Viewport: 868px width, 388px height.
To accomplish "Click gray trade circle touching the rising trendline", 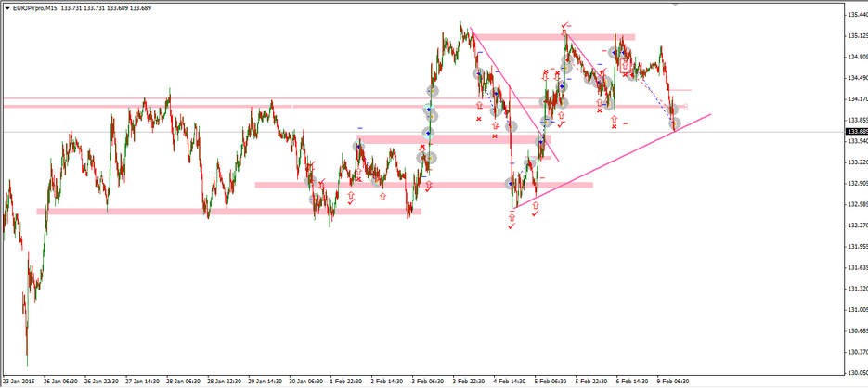I will pos(675,123).
